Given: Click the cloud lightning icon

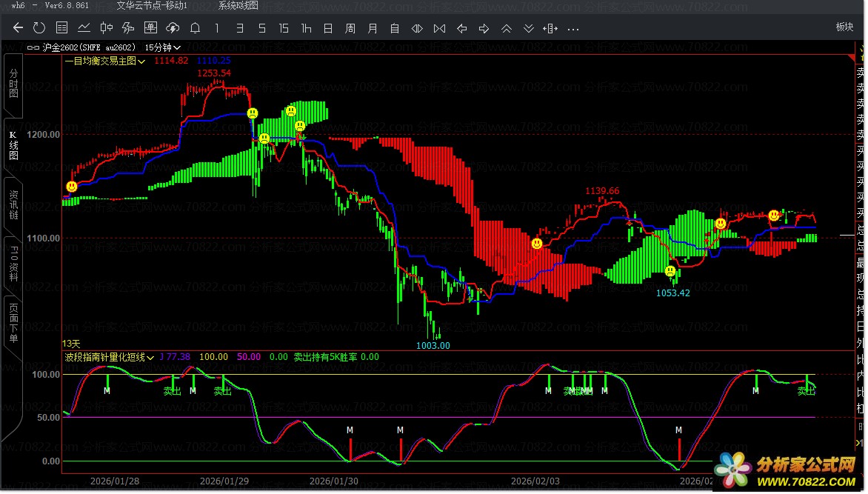Looking at the screenshot, I should tap(173, 29).
